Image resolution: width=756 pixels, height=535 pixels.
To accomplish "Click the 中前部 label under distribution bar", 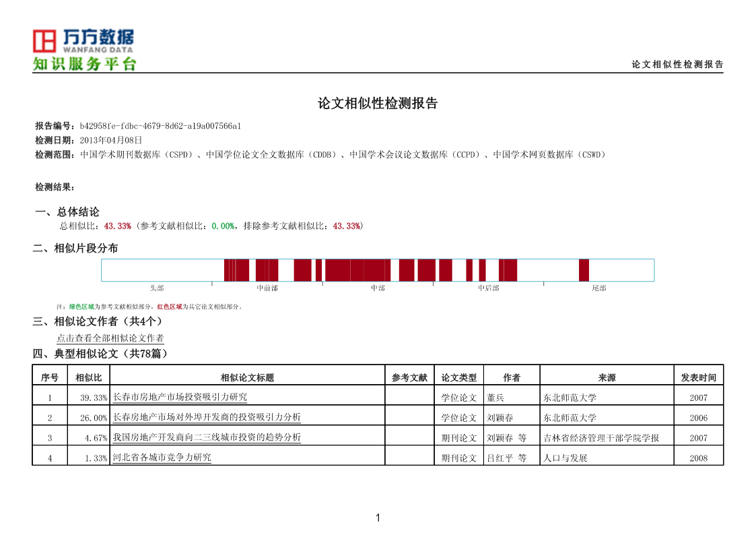I will pyautogui.click(x=267, y=288).
